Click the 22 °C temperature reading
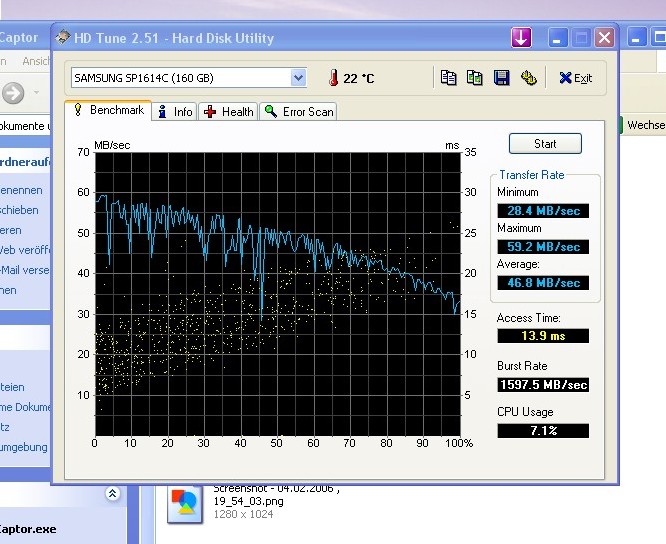666x544 pixels. 358,79
